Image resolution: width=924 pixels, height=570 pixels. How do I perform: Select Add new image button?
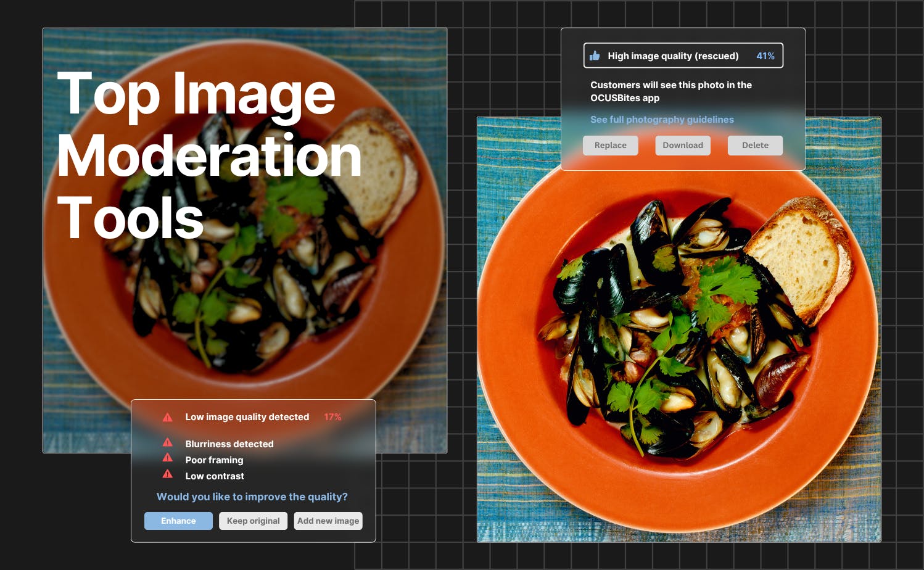(328, 521)
